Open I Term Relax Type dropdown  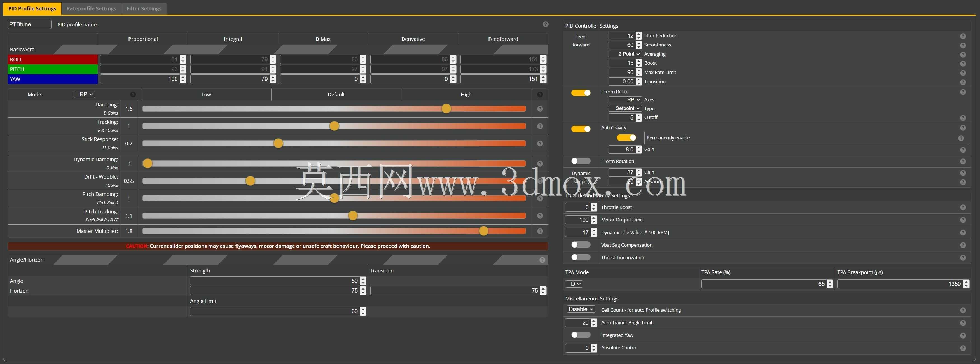[x=625, y=108]
